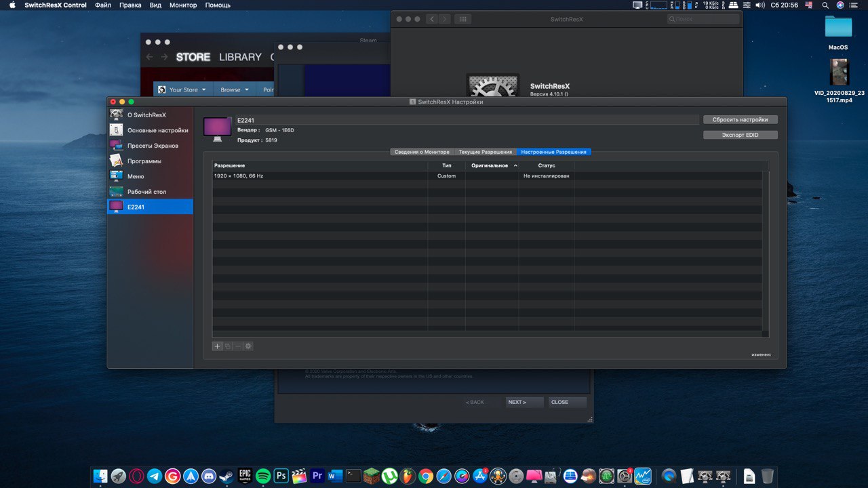Click the duplicate resolution button
The width and height of the screenshot is (868, 488).
tap(228, 346)
